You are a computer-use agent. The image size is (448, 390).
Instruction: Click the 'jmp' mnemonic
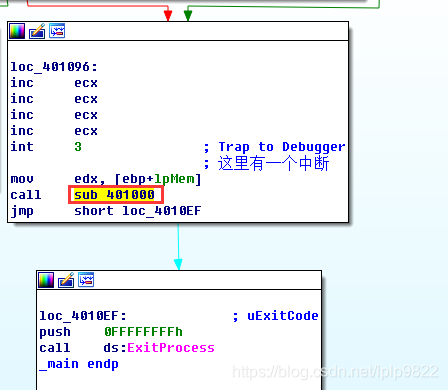tap(22, 211)
